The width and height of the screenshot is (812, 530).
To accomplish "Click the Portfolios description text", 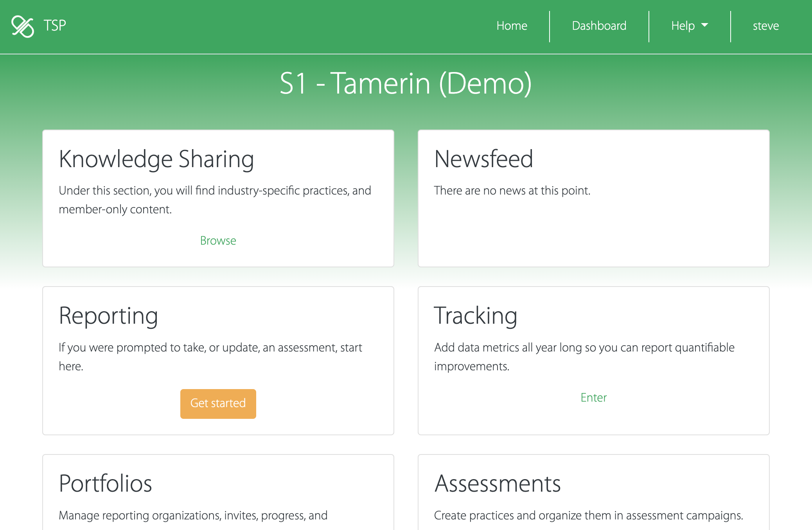I will (193, 516).
